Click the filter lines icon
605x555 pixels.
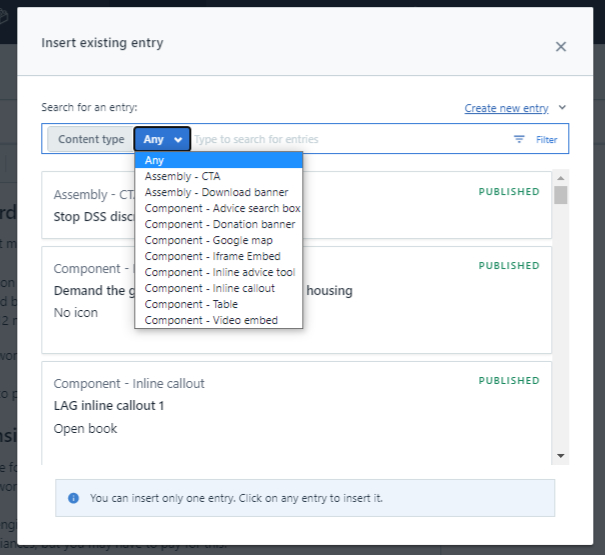pos(519,139)
